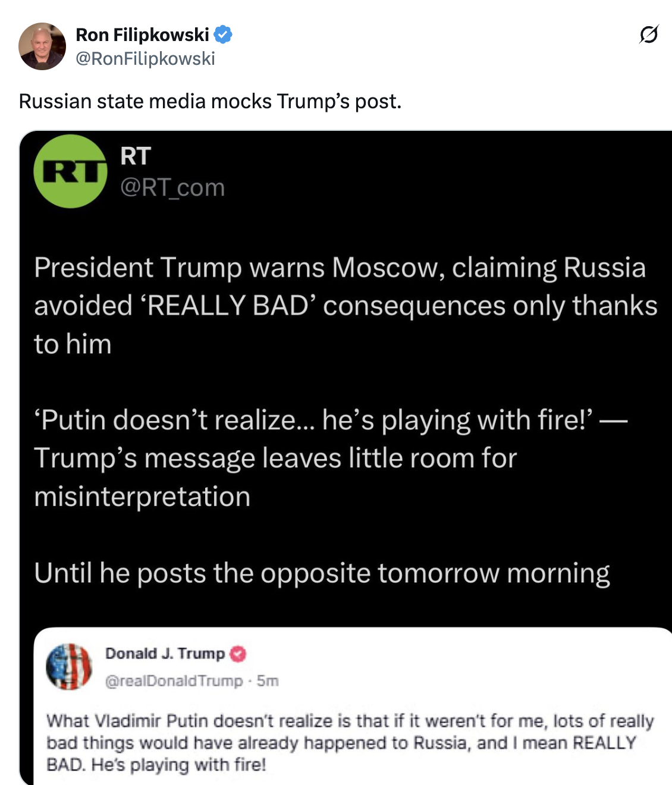Viewport: 672px width, 785px height.
Task: Click the 5m timestamp
Action: click(x=268, y=680)
